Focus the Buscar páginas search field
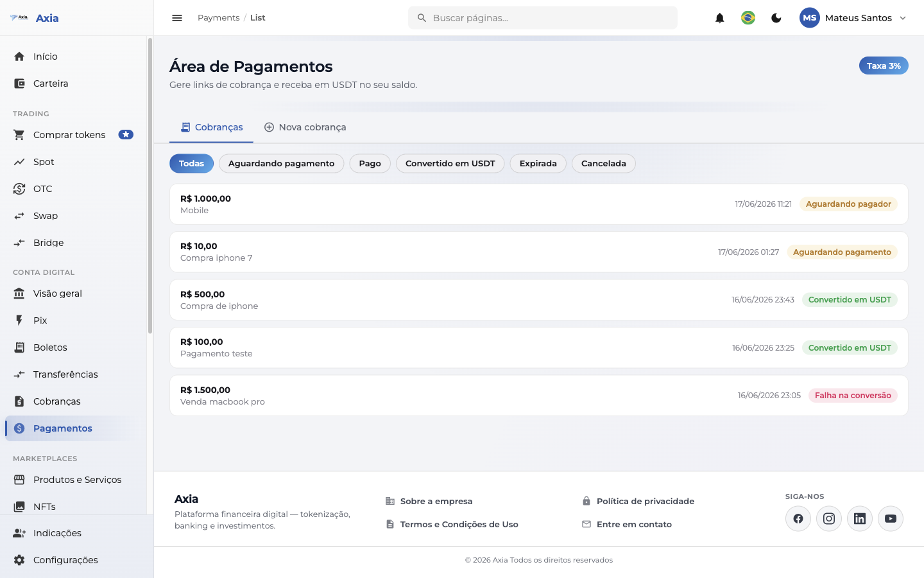Screen dimensions: 924x578 click(x=543, y=18)
